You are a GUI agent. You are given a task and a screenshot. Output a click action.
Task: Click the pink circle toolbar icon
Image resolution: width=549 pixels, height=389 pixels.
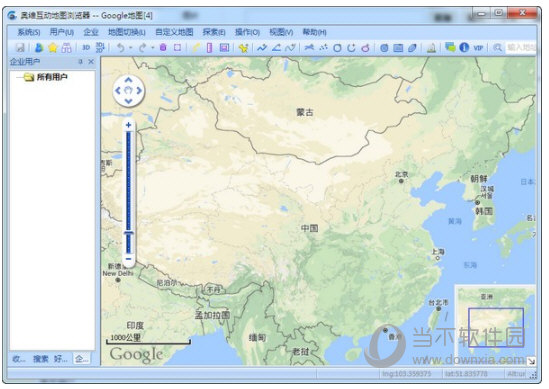365,48
